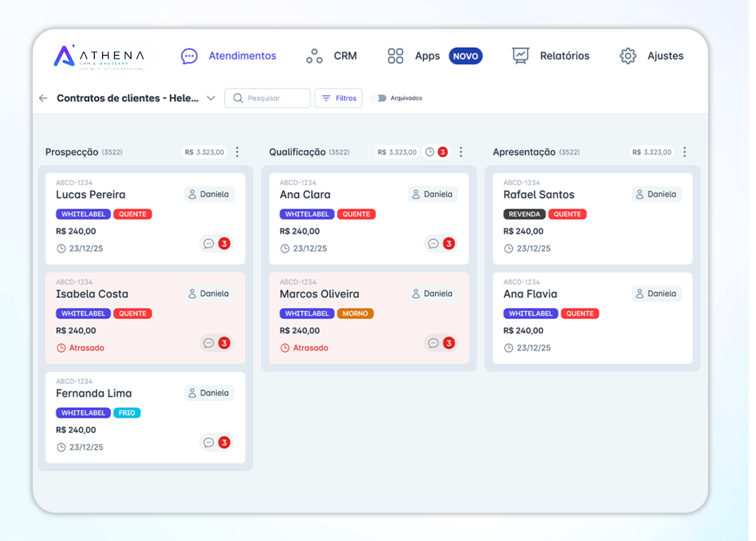This screenshot has height=541, width=756.
Task: Open the Ajustes settings tab
Action: click(x=651, y=56)
